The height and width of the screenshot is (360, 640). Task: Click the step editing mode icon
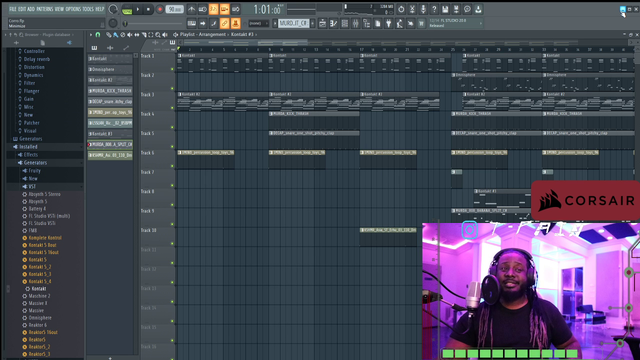(213, 23)
